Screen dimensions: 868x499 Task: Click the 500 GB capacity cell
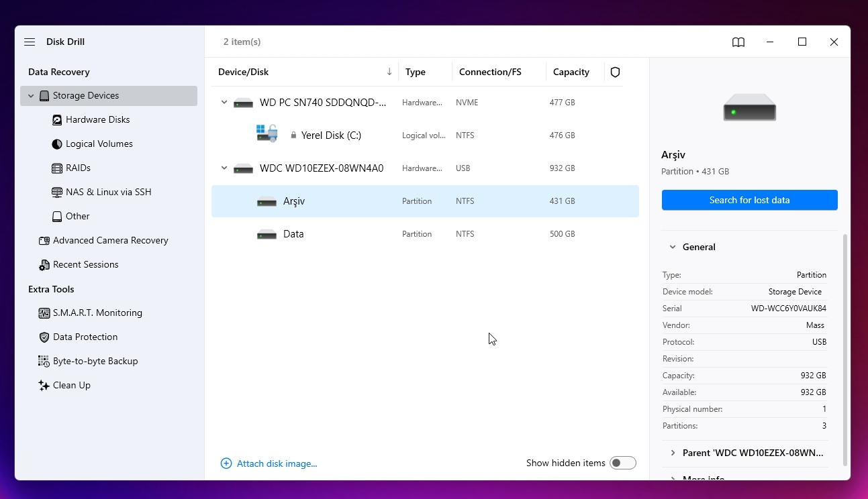[x=563, y=234]
